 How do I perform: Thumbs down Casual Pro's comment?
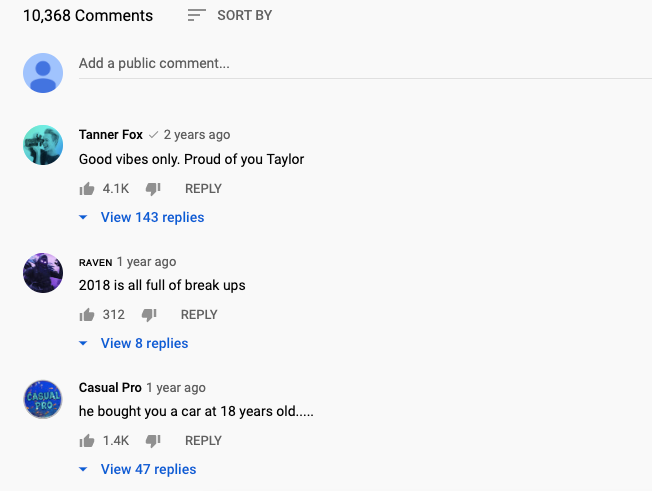pyautogui.click(x=152, y=441)
